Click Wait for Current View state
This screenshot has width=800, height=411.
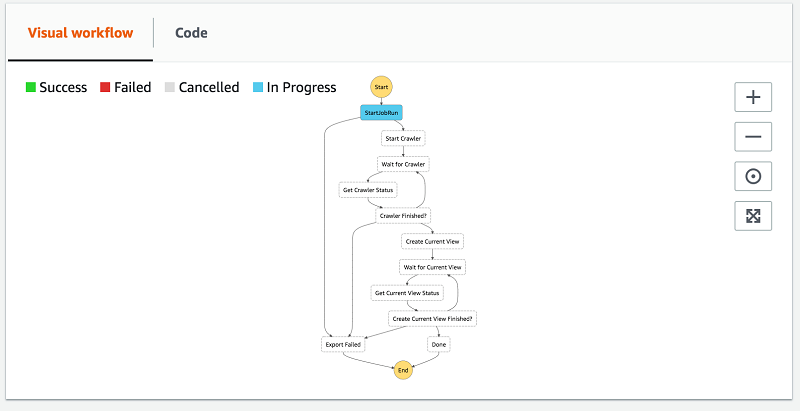(433, 267)
